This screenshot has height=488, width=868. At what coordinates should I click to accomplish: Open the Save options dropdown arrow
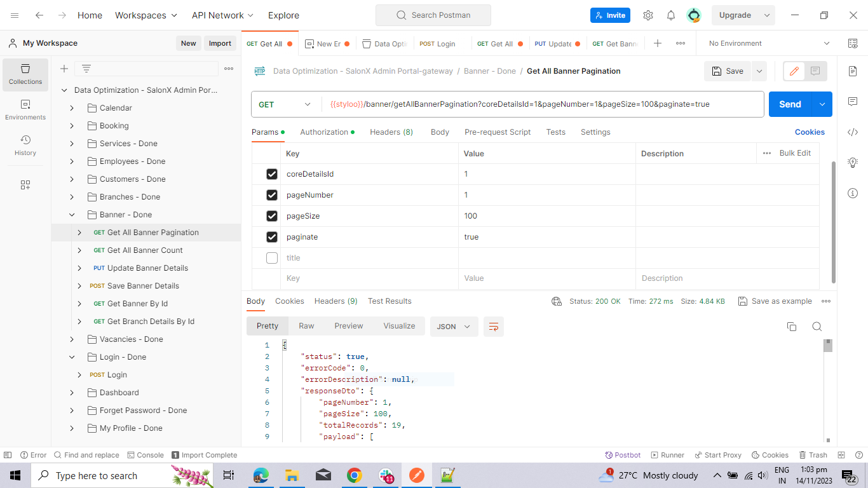759,71
